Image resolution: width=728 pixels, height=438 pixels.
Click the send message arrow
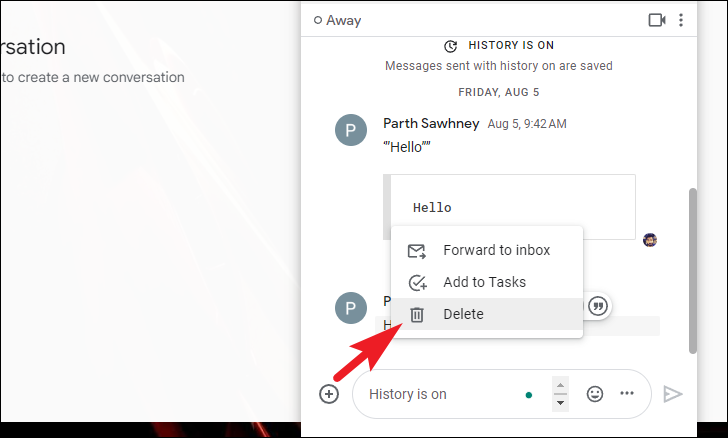[x=672, y=394]
